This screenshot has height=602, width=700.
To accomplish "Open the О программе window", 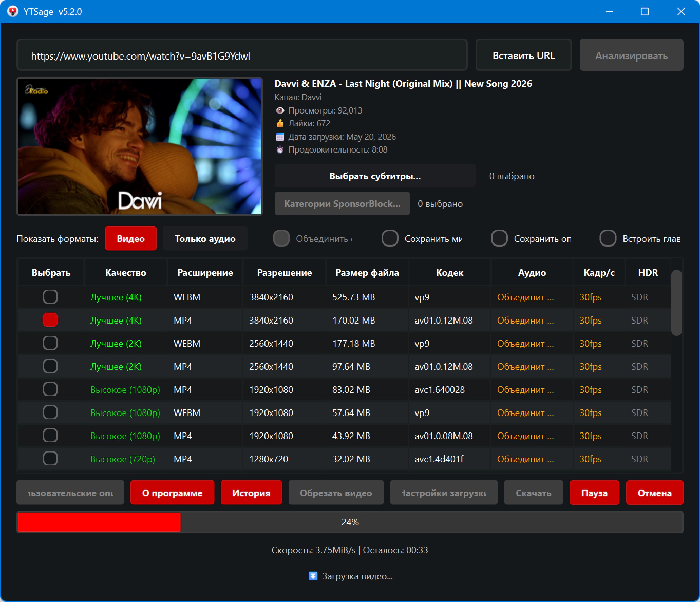I will tap(173, 493).
